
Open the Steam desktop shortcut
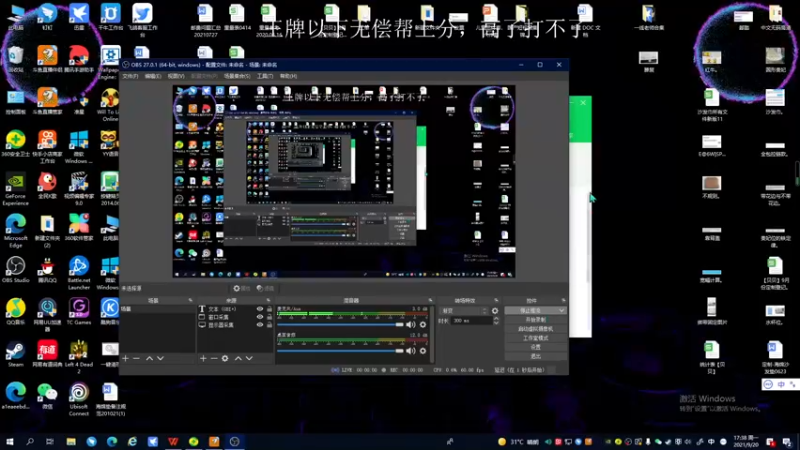point(15,355)
